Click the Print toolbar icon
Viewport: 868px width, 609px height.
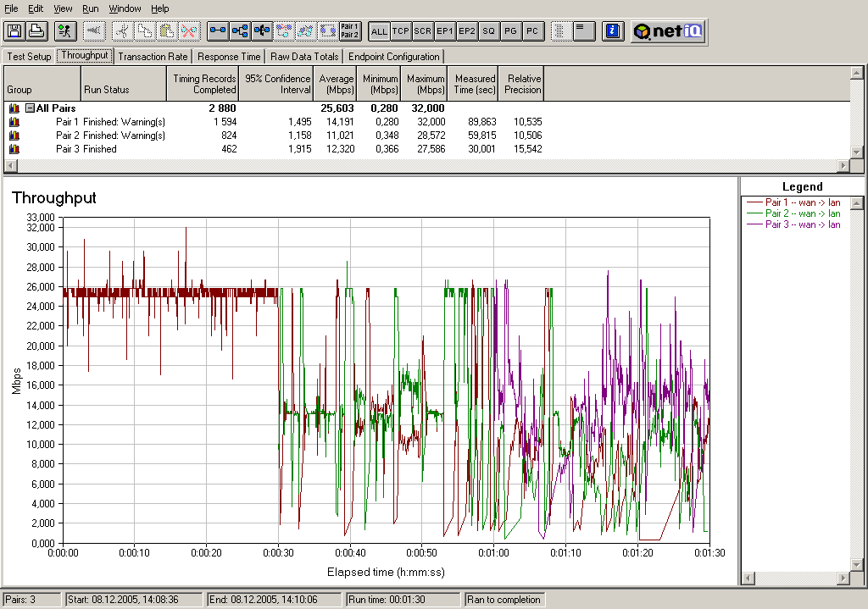click(x=36, y=31)
